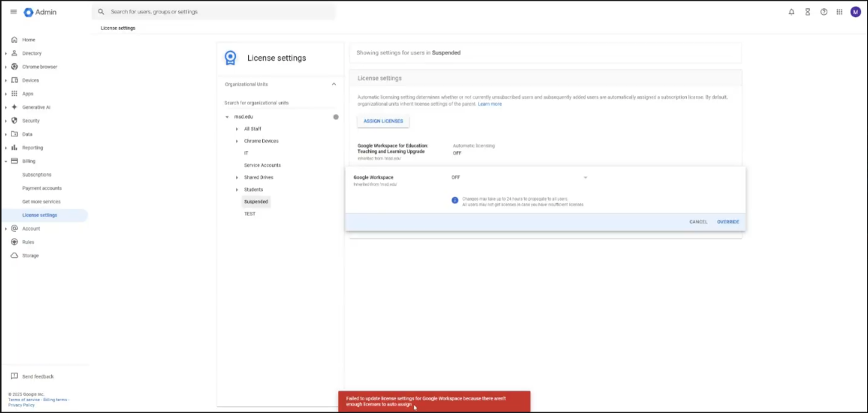
Task: Open the tasks hourglass icon
Action: point(808,11)
